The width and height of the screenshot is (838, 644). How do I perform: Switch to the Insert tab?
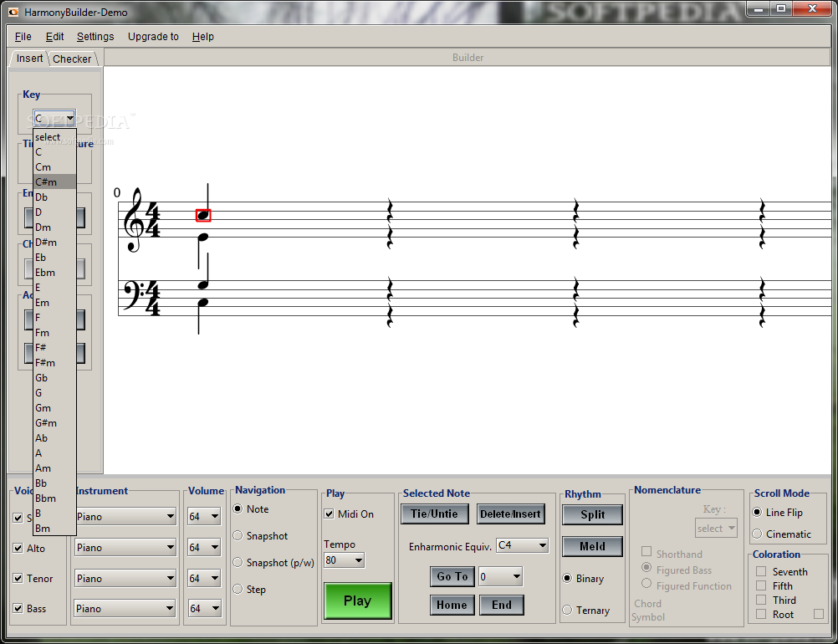[x=29, y=59]
